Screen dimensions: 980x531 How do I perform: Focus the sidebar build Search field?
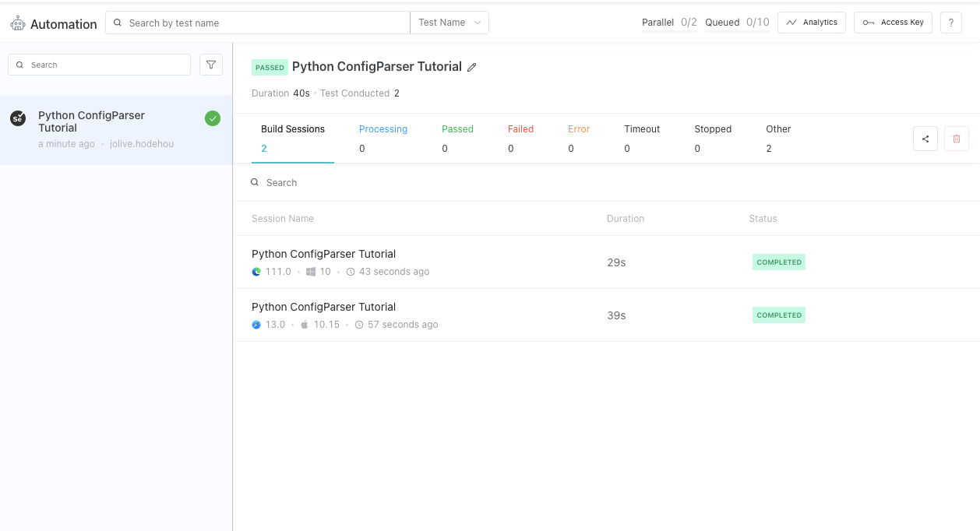click(105, 65)
